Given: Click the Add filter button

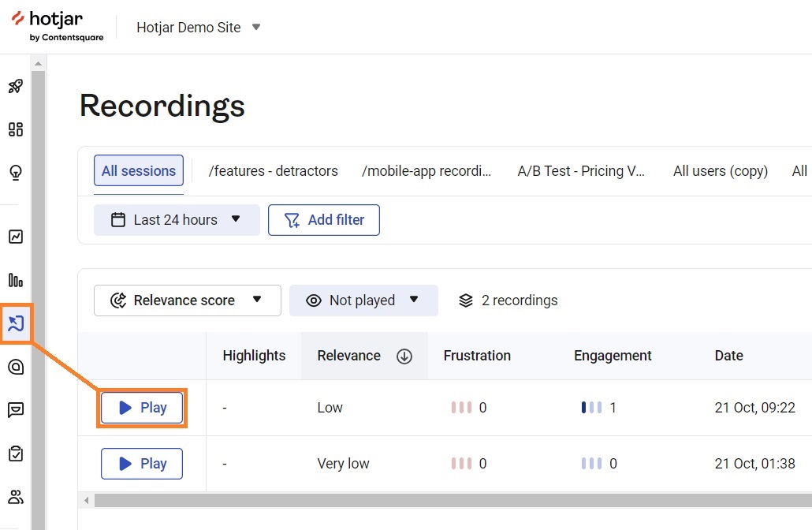Looking at the screenshot, I should tap(324, 219).
